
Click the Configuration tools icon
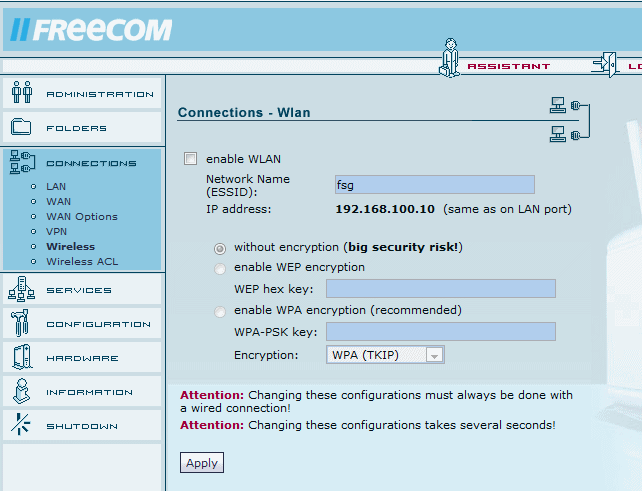click(x=21, y=323)
